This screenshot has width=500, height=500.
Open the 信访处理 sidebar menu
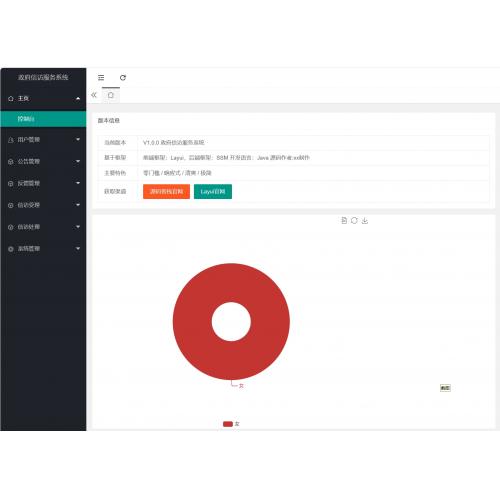pyautogui.click(x=43, y=227)
